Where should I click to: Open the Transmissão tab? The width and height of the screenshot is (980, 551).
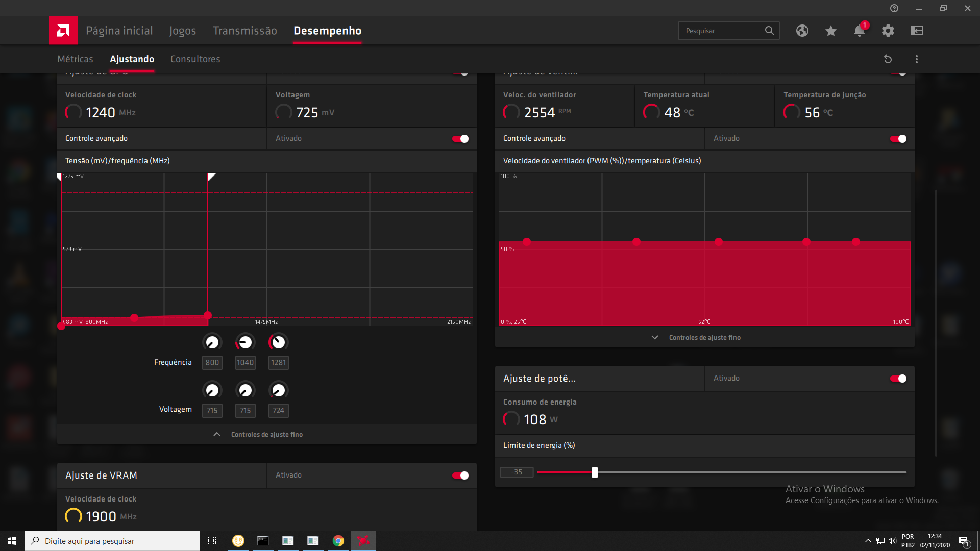click(245, 31)
